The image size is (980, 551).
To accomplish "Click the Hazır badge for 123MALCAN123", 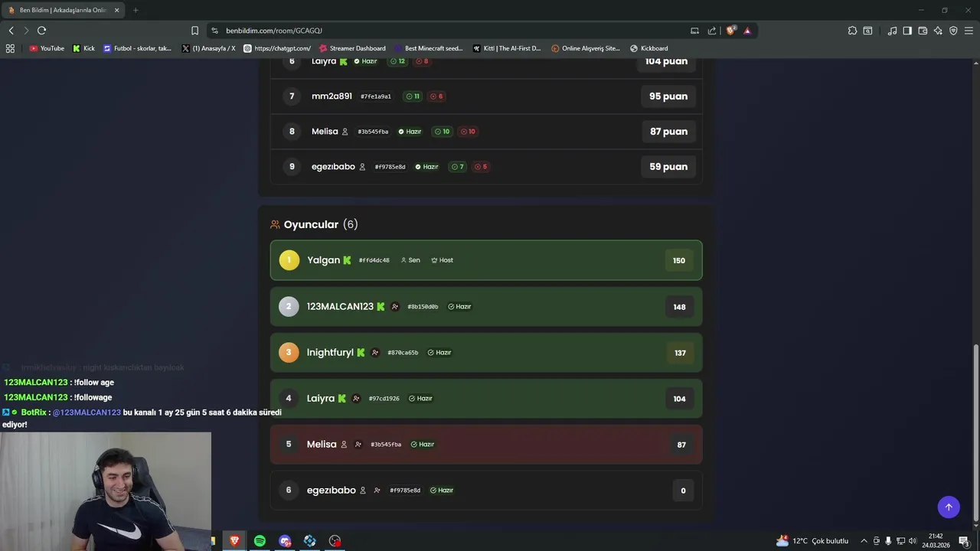I will point(459,307).
